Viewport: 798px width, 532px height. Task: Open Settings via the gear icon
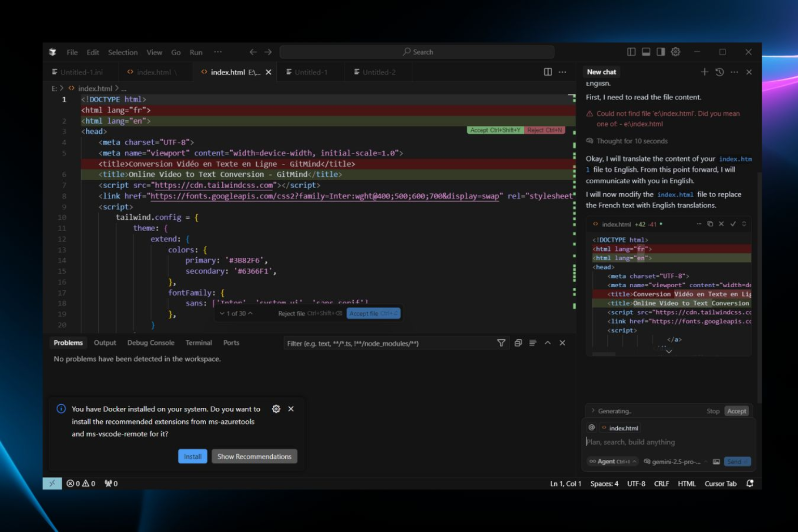pyautogui.click(x=675, y=51)
